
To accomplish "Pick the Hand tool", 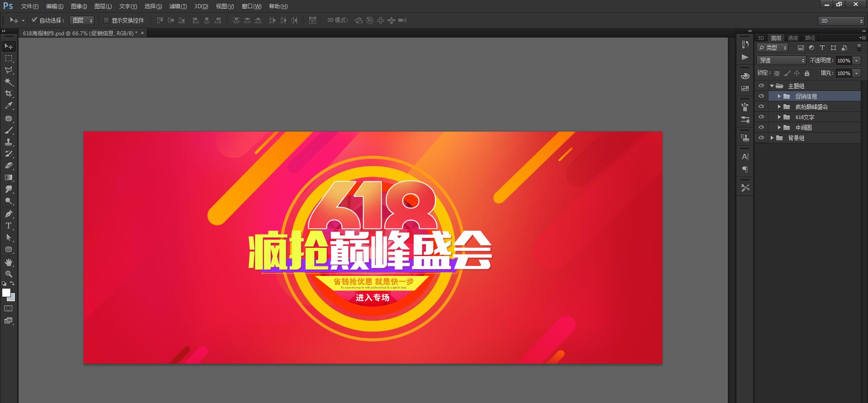I will click(x=9, y=262).
